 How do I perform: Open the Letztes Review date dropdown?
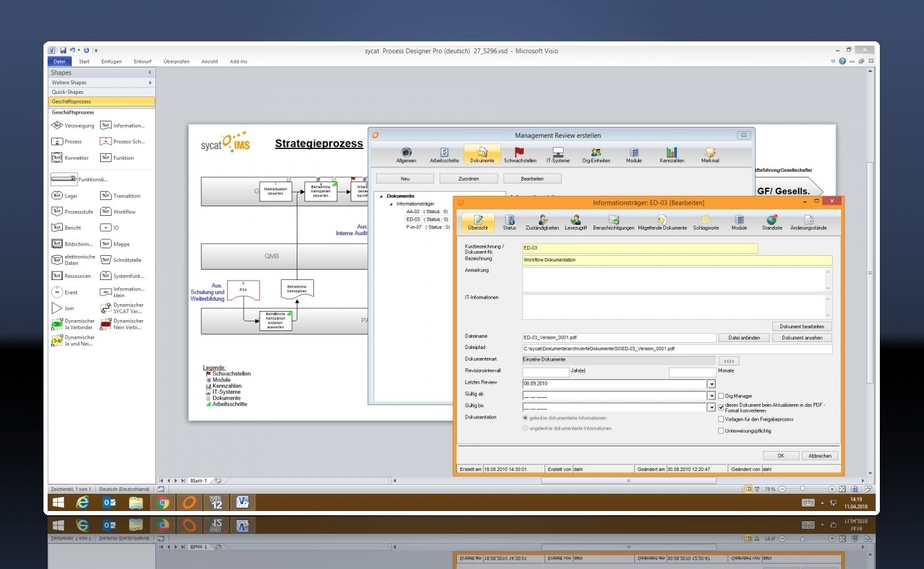click(x=711, y=384)
